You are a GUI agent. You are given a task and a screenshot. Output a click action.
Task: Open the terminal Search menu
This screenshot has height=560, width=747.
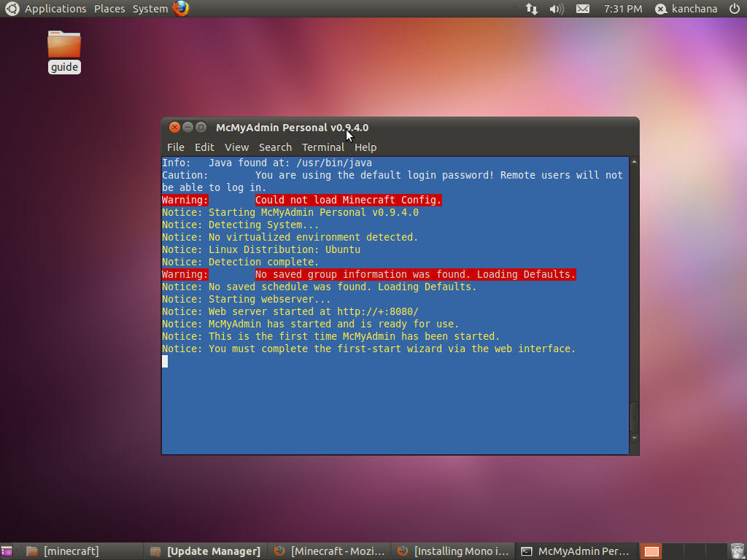coord(275,147)
